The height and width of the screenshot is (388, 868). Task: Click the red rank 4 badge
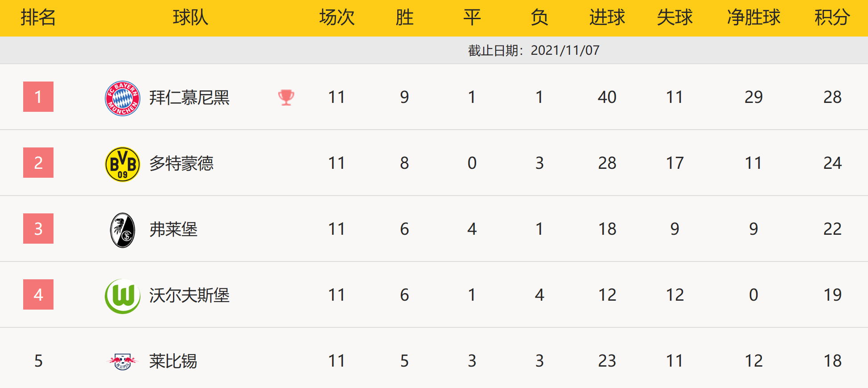point(38,294)
